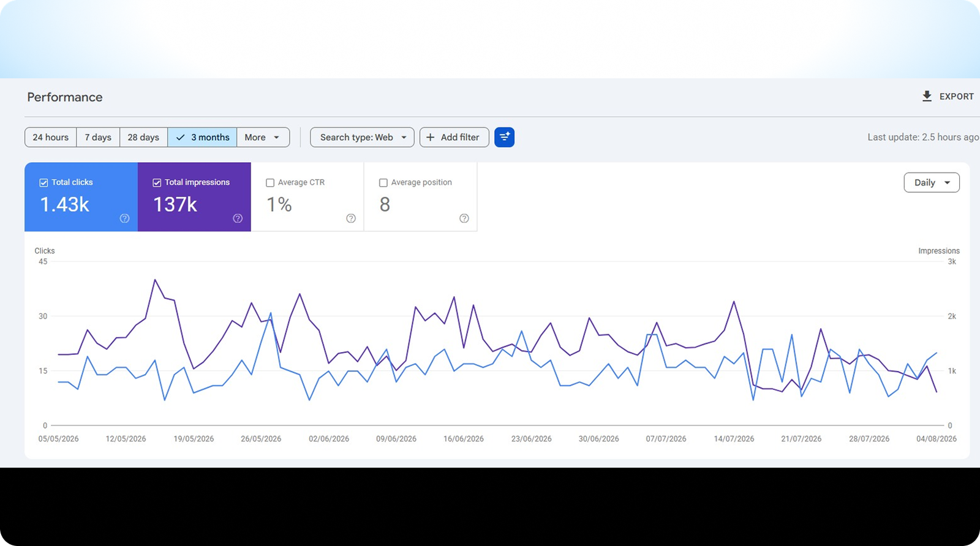
Task: Click the Last update: 2.5 hours ago text
Action: pos(922,137)
